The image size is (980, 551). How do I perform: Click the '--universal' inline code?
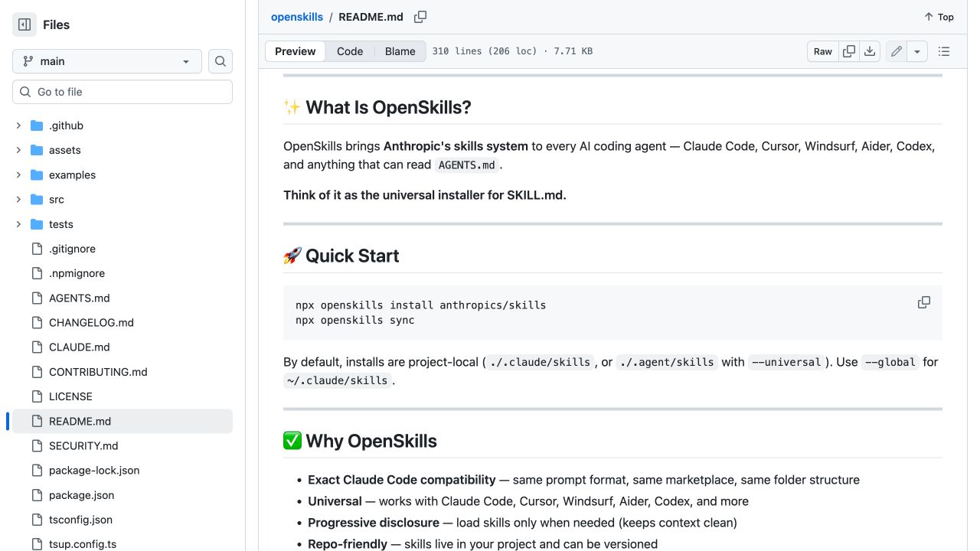[786, 362]
